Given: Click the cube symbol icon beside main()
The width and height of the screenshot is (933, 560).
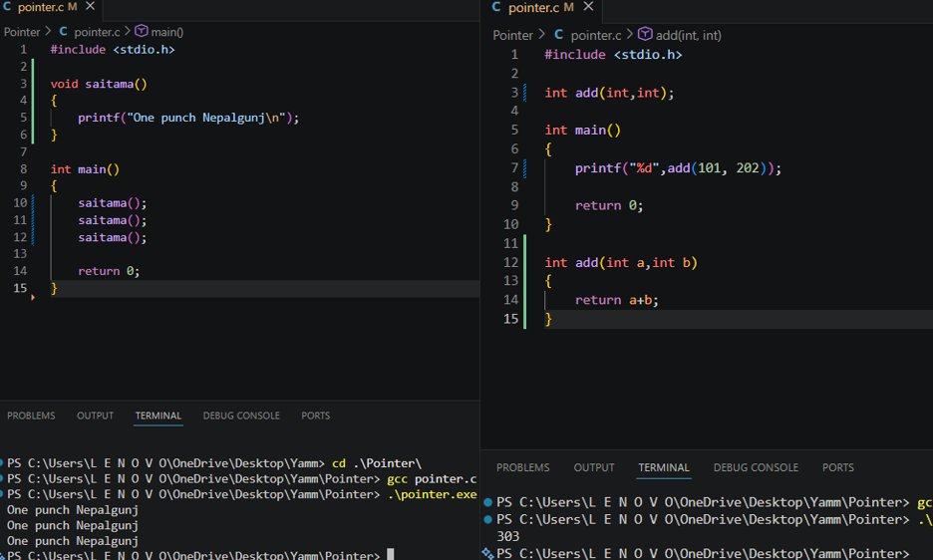Looking at the screenshot, I should [141, 30].
